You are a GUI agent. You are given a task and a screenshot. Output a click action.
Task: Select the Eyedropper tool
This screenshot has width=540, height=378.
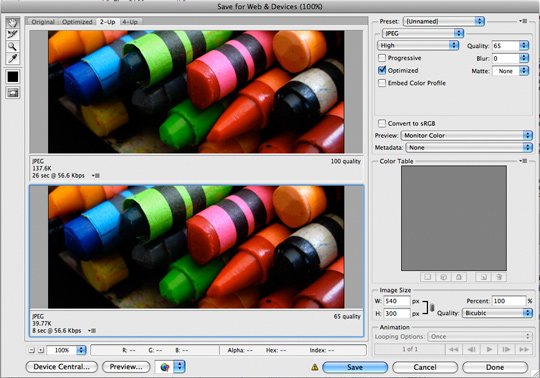point(13,58)
